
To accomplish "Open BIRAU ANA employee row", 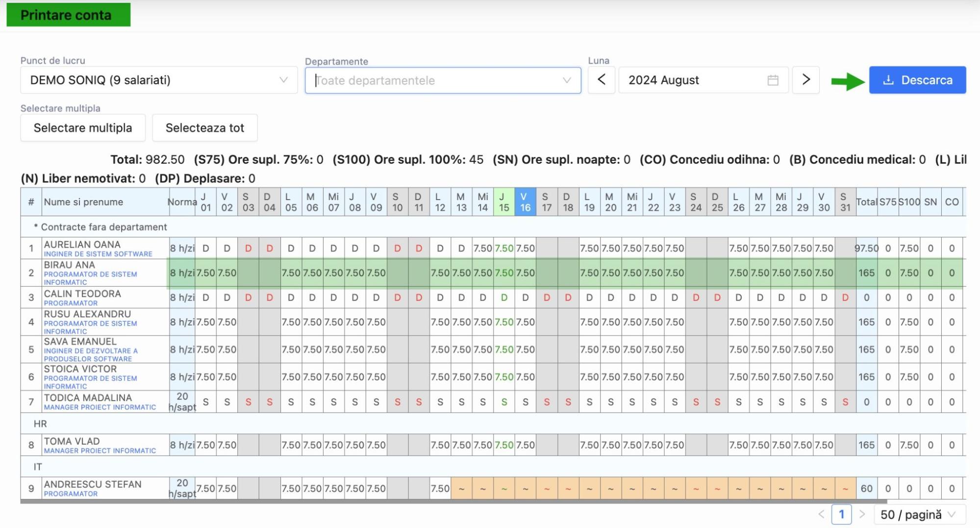I will coord(493,273).
